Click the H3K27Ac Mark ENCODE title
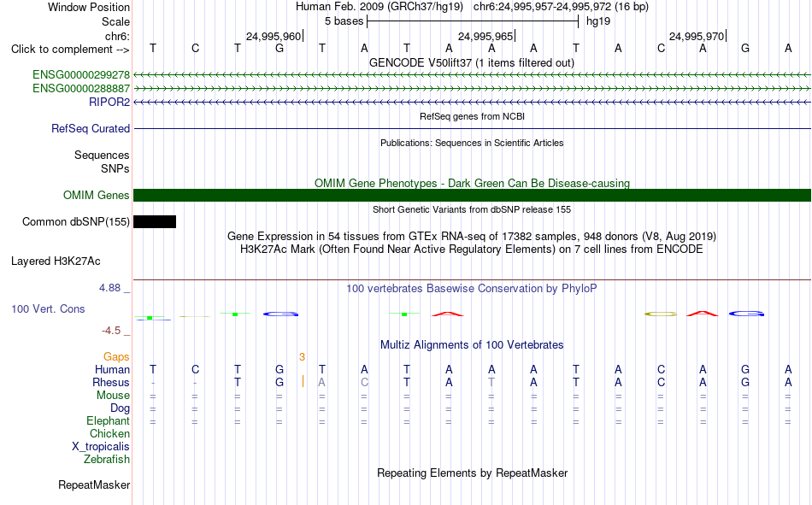The image size is (812, 505). (472, 250)
